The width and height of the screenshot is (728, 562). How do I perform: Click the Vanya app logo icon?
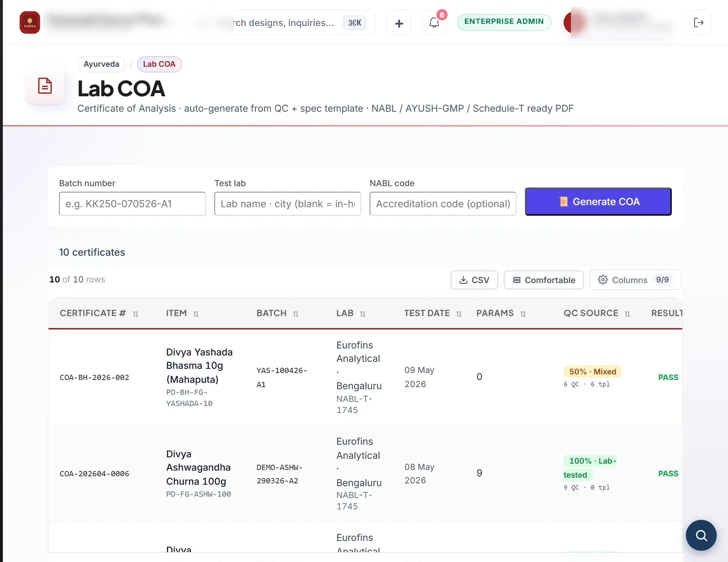(x=30, y=23)
